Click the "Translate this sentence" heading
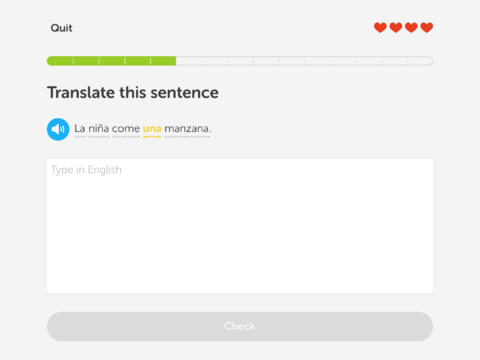This screenshot has height=360, width=480. point(133,93)
